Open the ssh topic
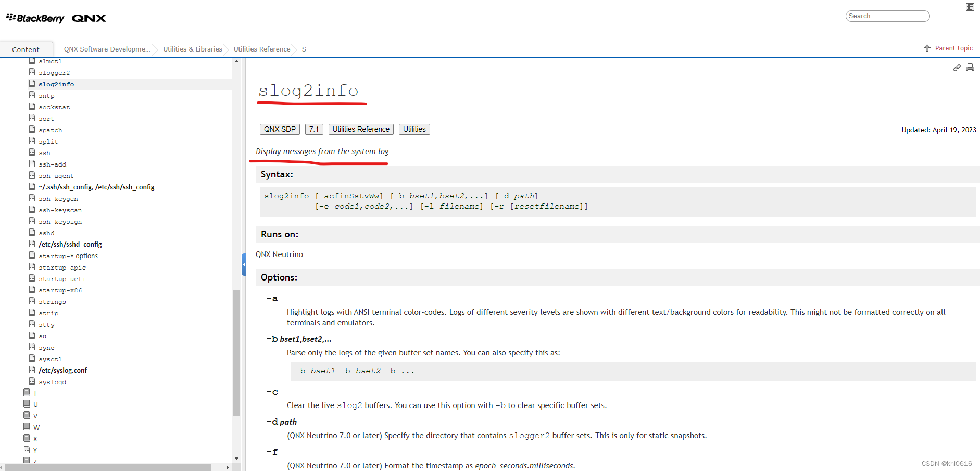This screenshot has width=980, height=471. coord(44,153)
